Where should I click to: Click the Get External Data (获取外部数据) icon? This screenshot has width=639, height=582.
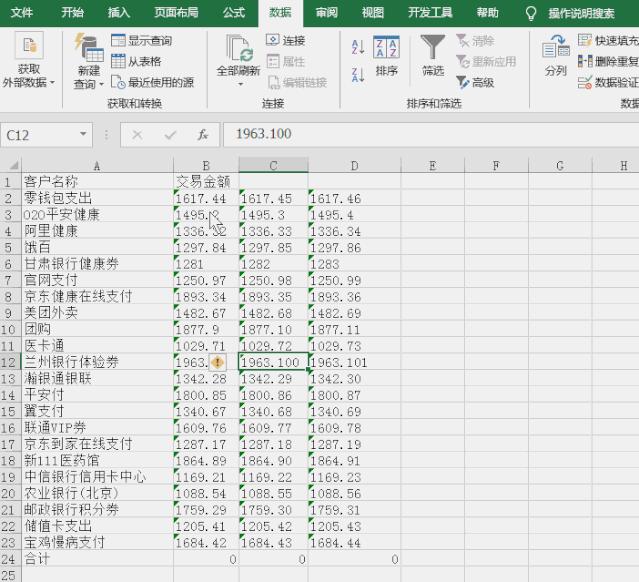coord(29,47)
